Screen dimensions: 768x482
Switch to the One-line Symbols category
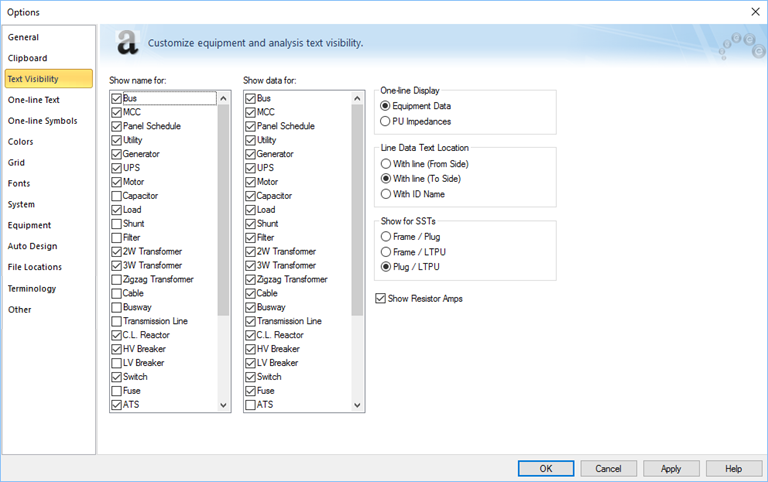[x=42, y=121]
